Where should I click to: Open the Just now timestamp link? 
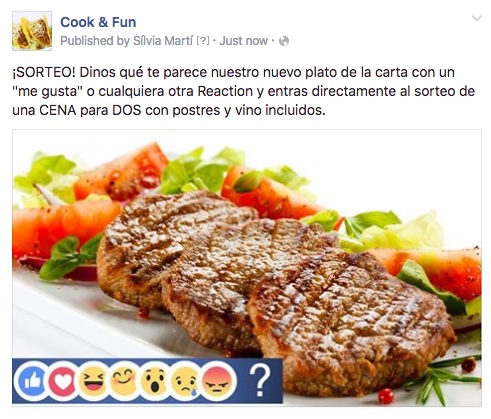[244, 41]
